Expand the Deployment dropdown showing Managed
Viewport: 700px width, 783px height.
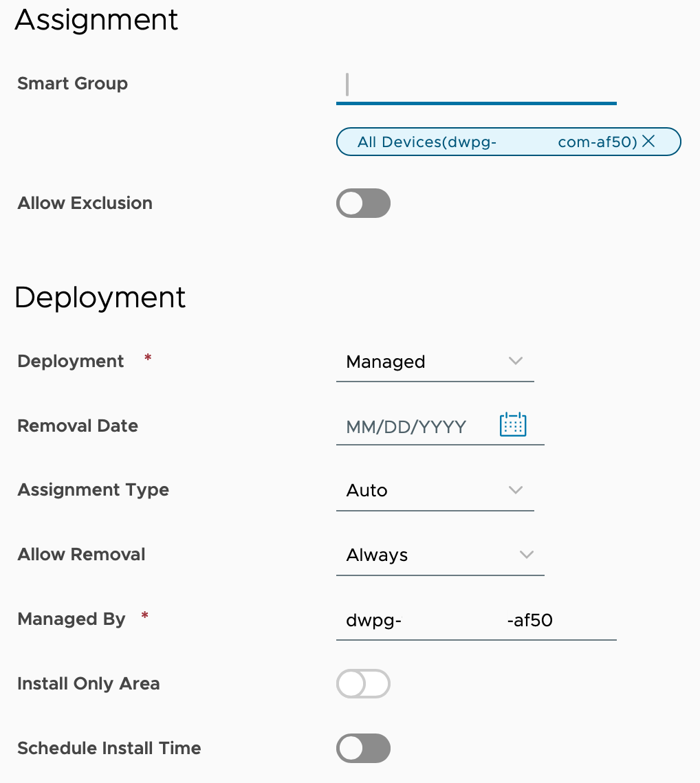click(435, 362)
